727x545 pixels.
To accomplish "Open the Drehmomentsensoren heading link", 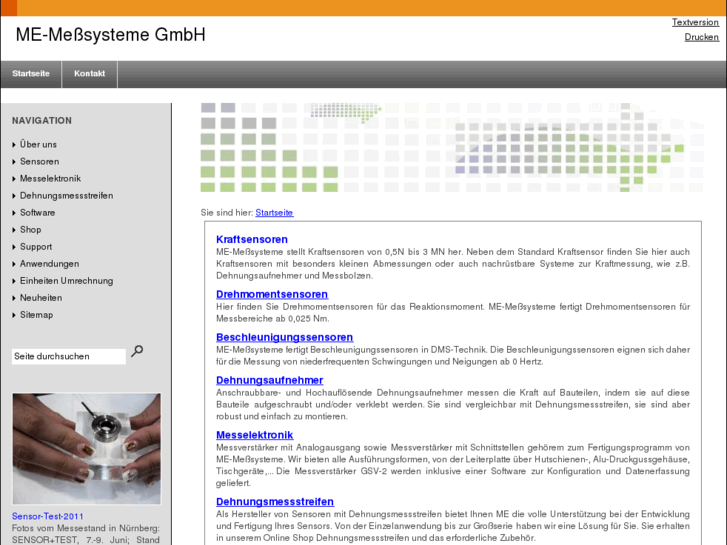I will click(x=272, y=294).
